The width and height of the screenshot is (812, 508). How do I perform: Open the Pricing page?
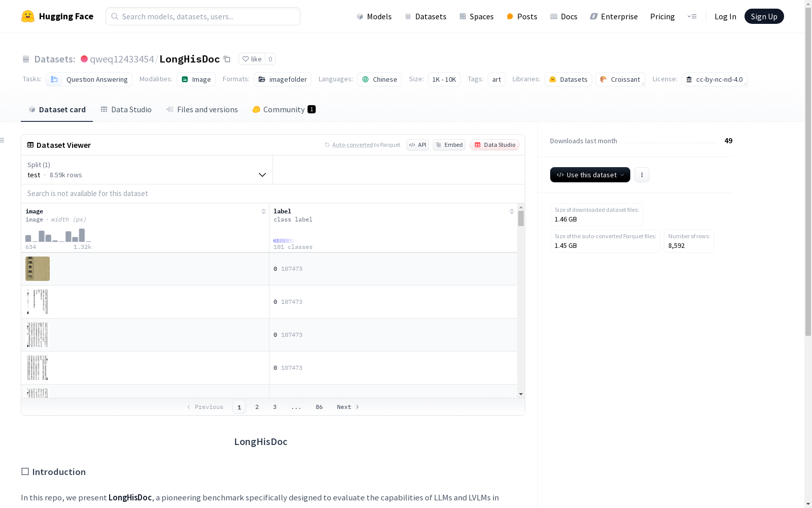click(662, 16)
